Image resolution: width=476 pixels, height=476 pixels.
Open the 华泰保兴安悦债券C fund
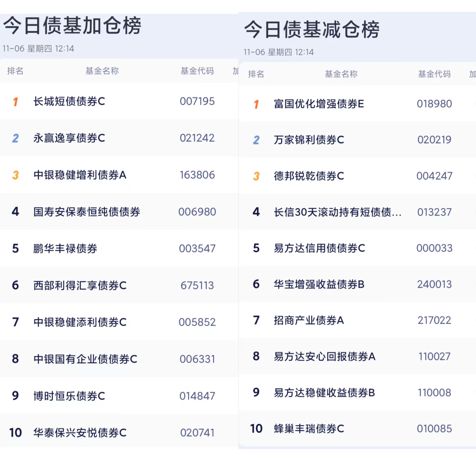[80, 433]
